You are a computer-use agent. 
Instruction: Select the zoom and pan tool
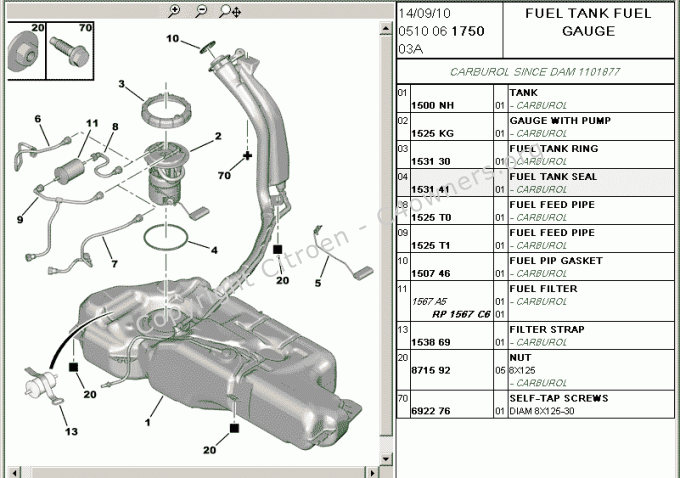coord(229,11)
